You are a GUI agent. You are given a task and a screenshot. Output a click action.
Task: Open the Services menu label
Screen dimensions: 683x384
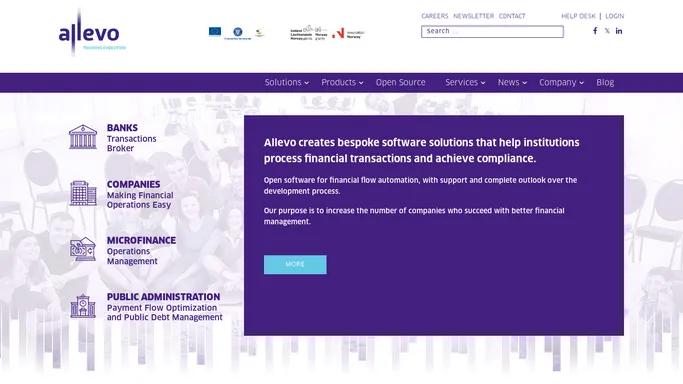pos(461,82)
